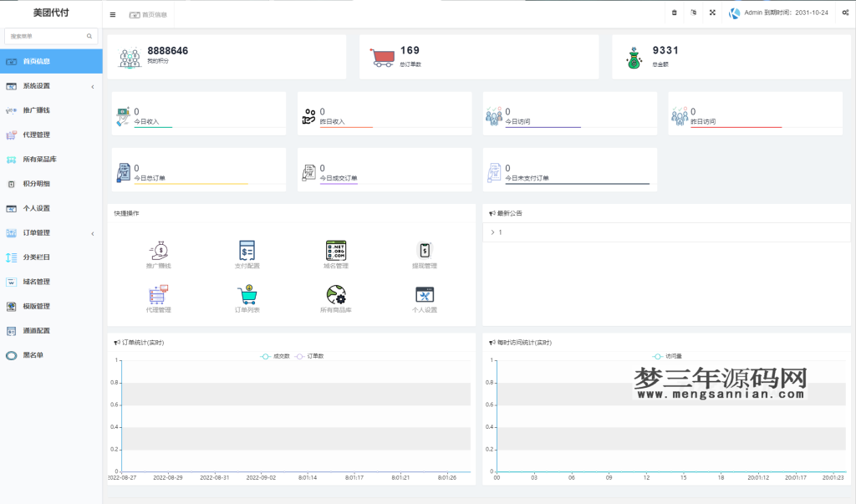This screenshot has height=504, width=856.
Task: Click the 搜索菜单 search field
Action: (47, 37)
